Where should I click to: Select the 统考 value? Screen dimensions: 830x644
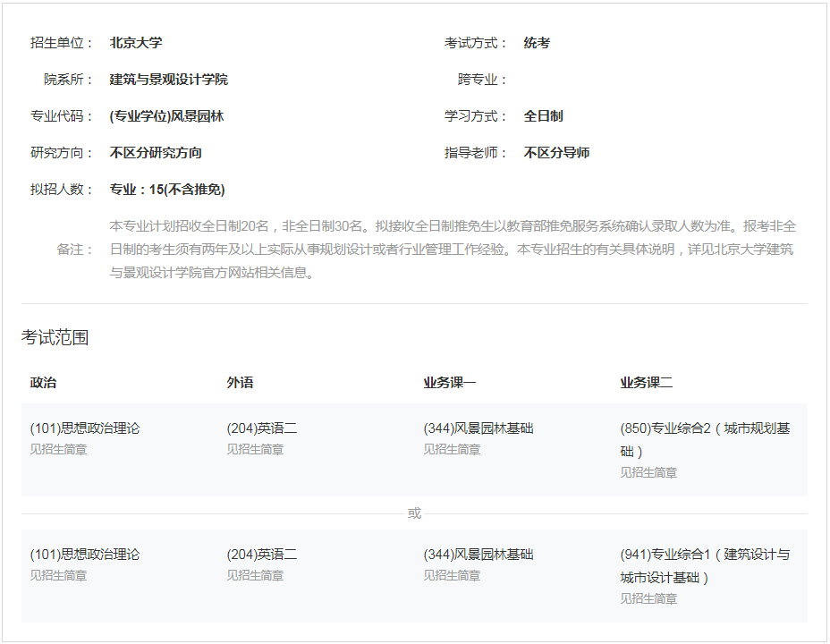[537, 43]
